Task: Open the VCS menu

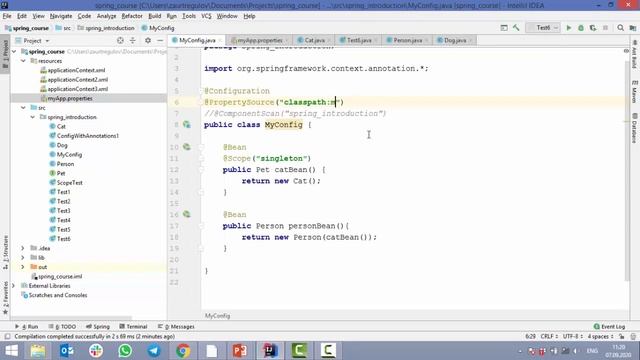Action: tap(206, 16)
